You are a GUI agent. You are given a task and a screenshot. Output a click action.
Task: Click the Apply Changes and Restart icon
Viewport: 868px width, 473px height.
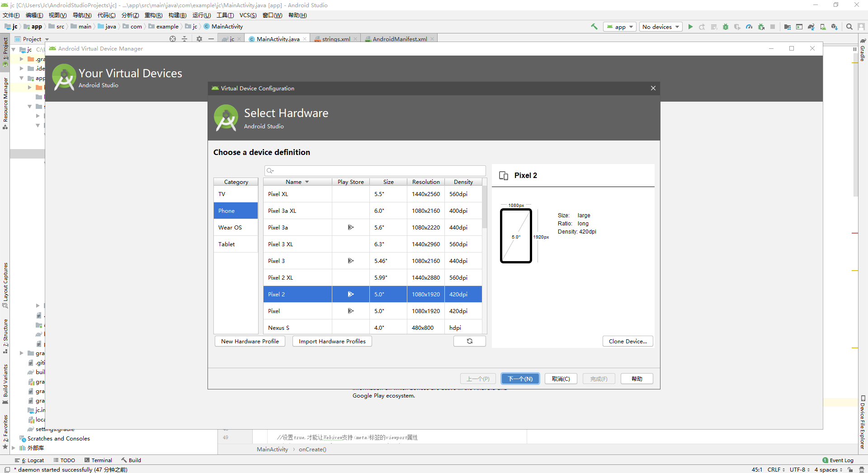click(x=702, y=27)
